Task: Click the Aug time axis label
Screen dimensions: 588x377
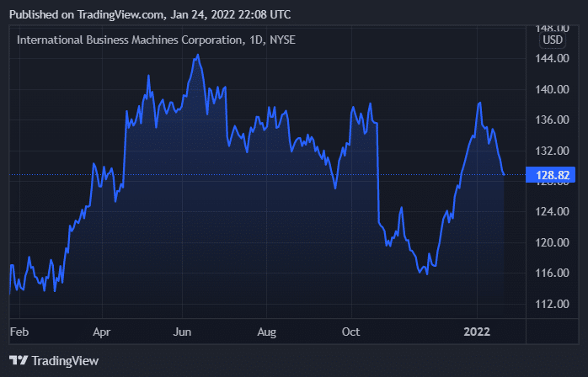Action: 267,331
